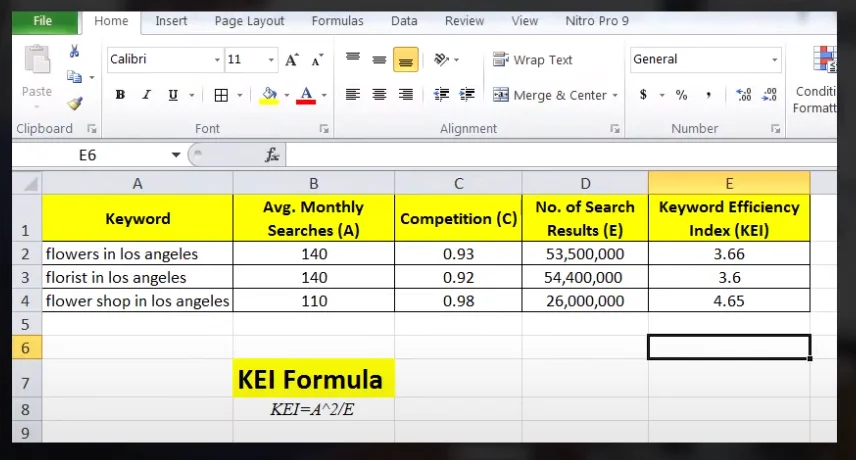Open the Merge & Center dropdown arrow
Image resolution: width=856 pixels, height=460 pixels.
tap(615, 96)
